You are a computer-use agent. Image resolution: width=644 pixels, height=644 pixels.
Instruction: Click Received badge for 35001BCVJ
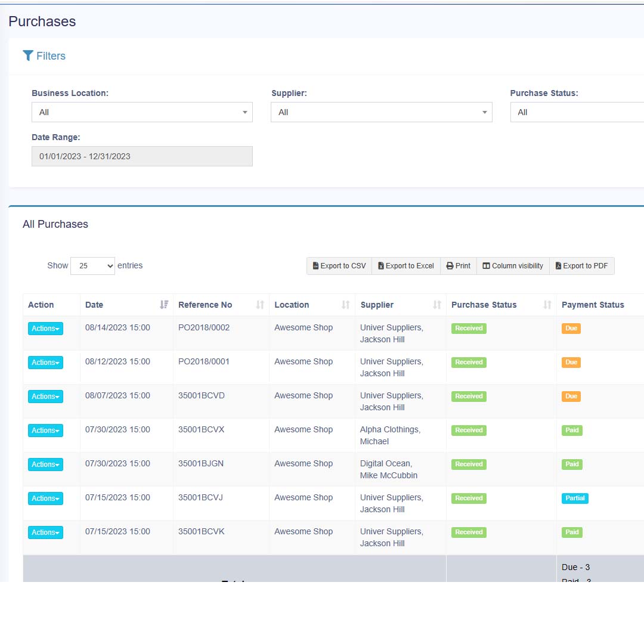tap(469, 498)
